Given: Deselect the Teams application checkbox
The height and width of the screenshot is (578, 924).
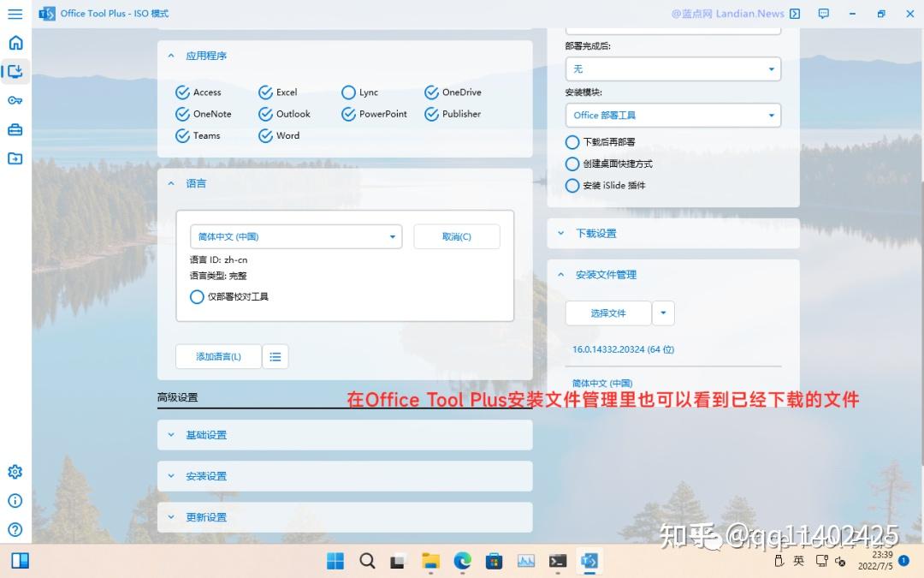Looking at the screenshot, I should pos(182,135).
